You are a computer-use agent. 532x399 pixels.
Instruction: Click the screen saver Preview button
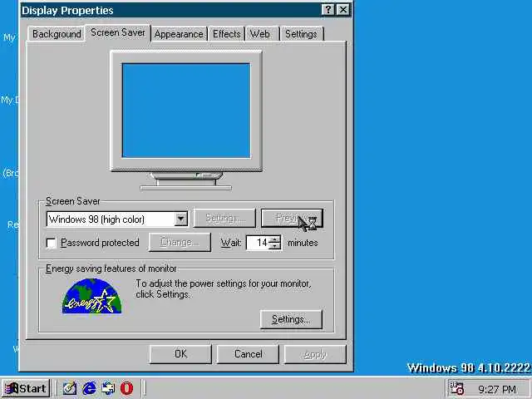pyautogui.click(x=292, y=218)
